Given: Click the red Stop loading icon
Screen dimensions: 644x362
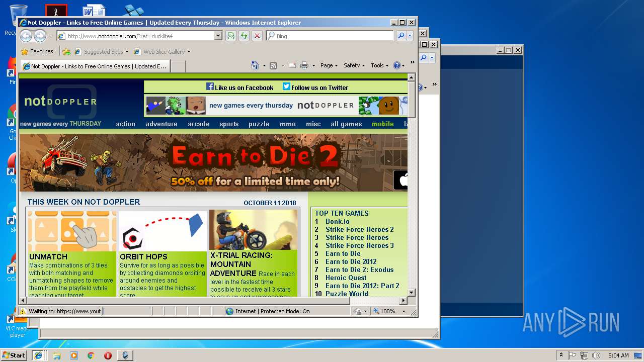Looking at the screenshot, I should (257, 36).
